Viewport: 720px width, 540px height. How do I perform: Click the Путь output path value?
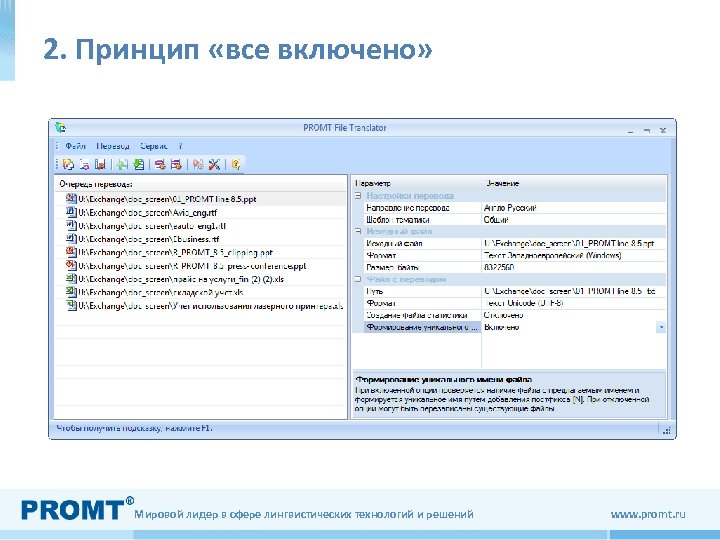tap(570, 291)
